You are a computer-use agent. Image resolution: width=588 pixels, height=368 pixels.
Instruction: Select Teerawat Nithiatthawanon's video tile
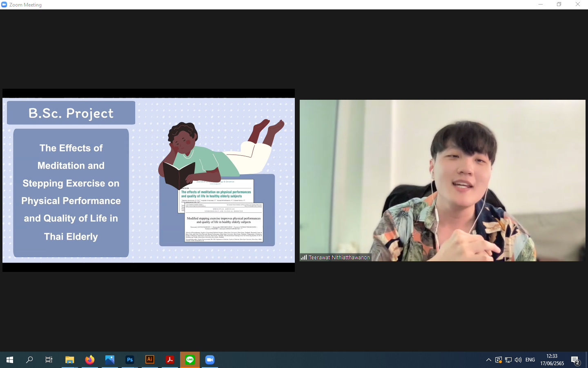coord(442,180)
